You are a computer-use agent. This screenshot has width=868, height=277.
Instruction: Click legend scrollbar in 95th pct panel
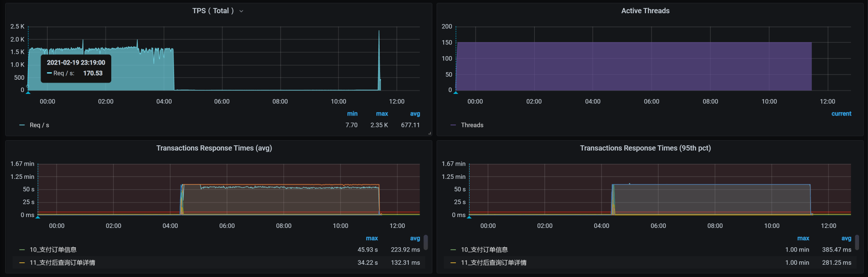point(857,243)
